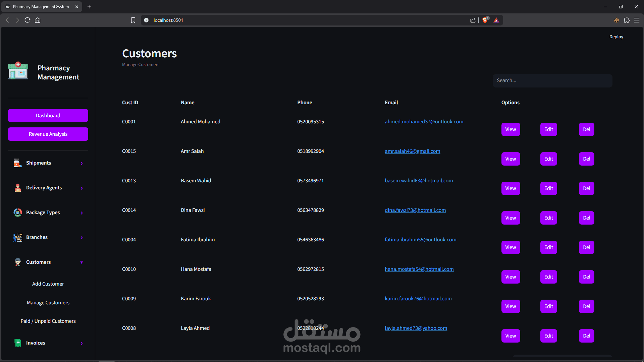This screenshot has height=362, width=644.
Task: Open email link amr.salah46@gmail.com
Action: tap(413, 151)
